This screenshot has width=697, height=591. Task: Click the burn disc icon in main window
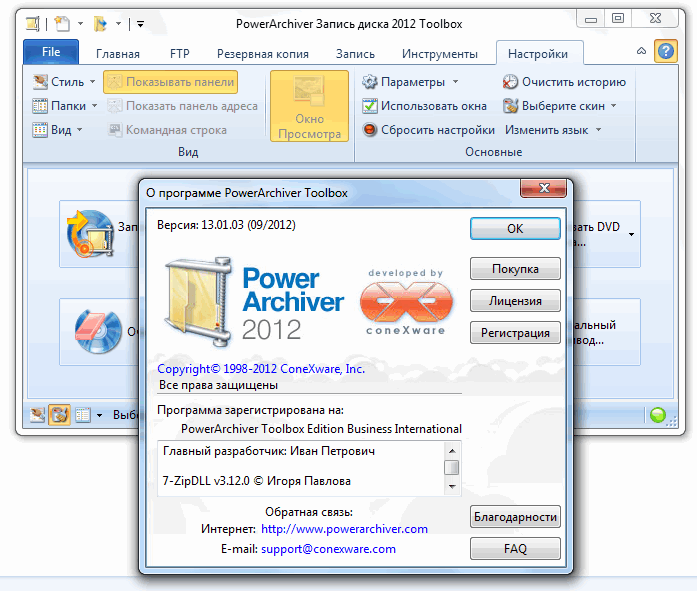91,234
